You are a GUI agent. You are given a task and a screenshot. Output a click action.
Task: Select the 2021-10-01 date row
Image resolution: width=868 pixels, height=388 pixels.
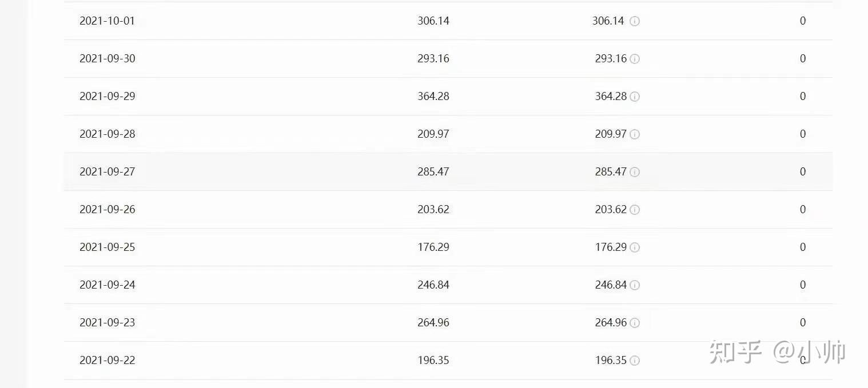(x=448, y=21)
